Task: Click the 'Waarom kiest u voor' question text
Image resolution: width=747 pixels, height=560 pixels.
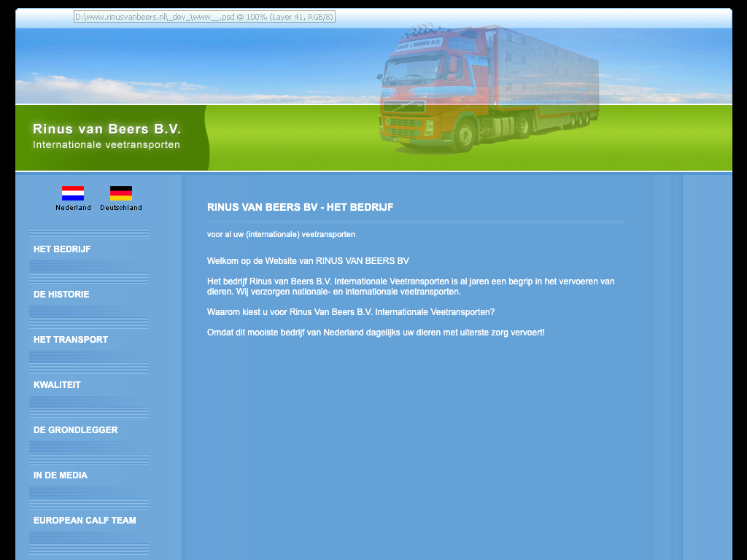Action: (351, 312)
